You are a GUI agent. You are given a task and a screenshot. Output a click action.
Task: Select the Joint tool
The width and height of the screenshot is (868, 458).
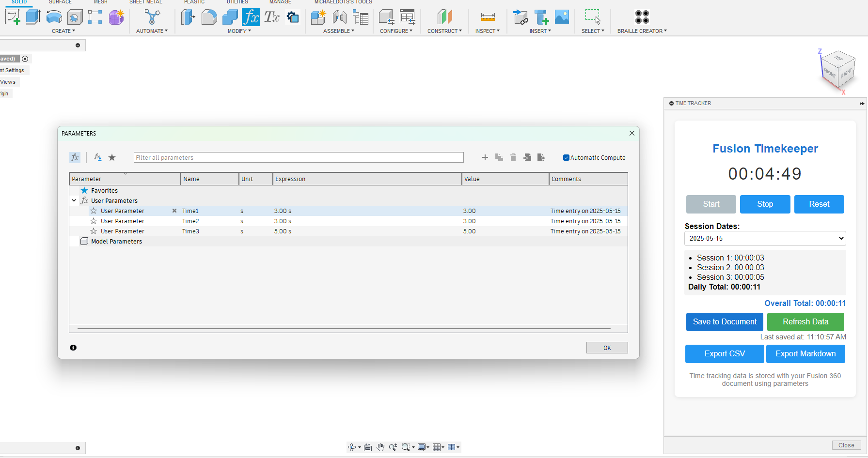[339, 17]
